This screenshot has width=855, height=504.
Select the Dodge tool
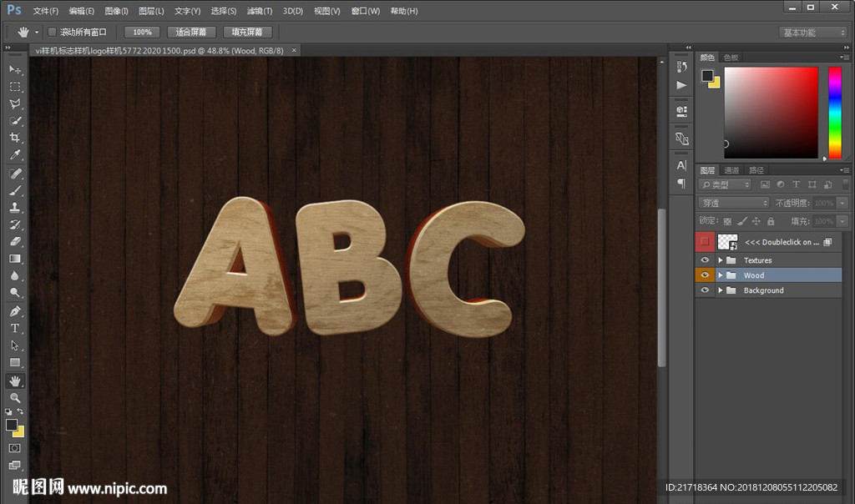point(15,293)
